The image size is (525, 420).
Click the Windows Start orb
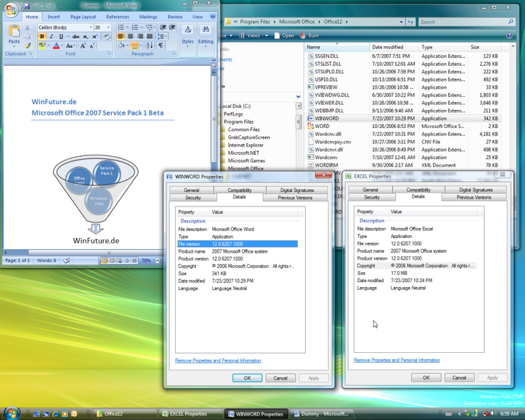10,413
